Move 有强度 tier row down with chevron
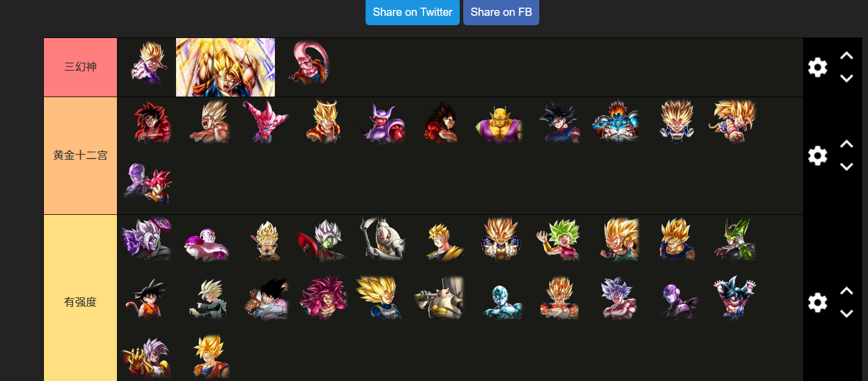868x381 pixels. coord(846,314)
